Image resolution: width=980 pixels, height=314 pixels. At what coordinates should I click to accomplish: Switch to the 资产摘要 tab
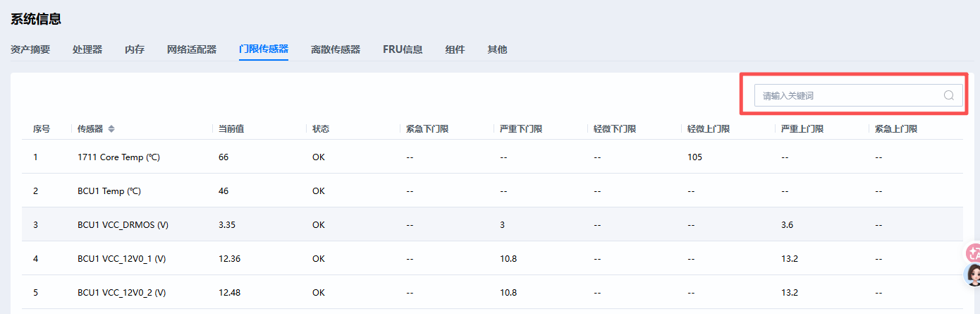click(x=30, y=49)
